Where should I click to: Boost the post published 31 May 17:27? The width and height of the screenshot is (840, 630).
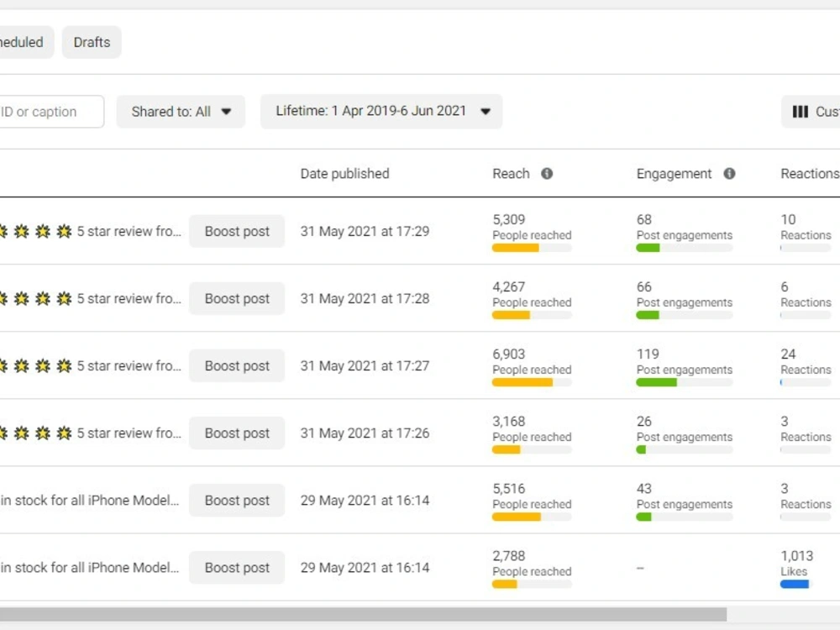click(237, 366)
